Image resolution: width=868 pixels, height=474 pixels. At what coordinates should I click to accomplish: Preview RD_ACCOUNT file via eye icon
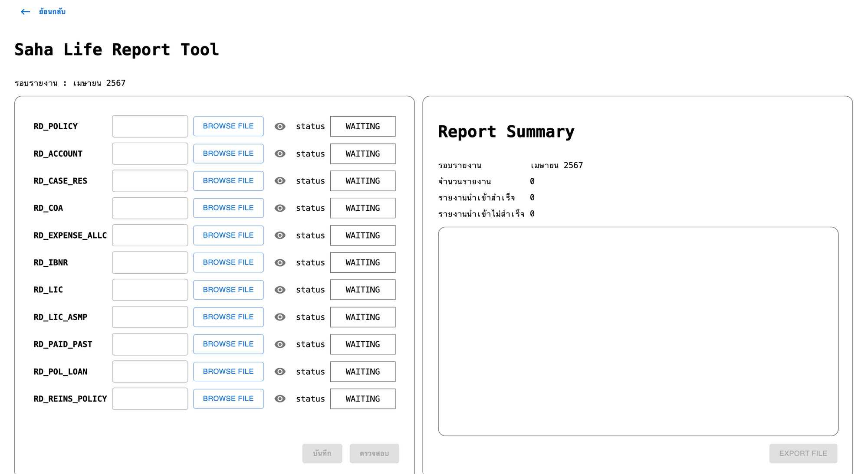coord(280,154)
